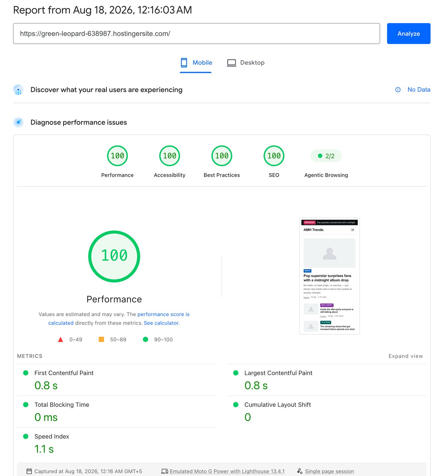Click the page screenshot thumbnail
Image resolution: width=448 pixels, height=476 pixels.
pyautogui.click(x=329, y=276)
